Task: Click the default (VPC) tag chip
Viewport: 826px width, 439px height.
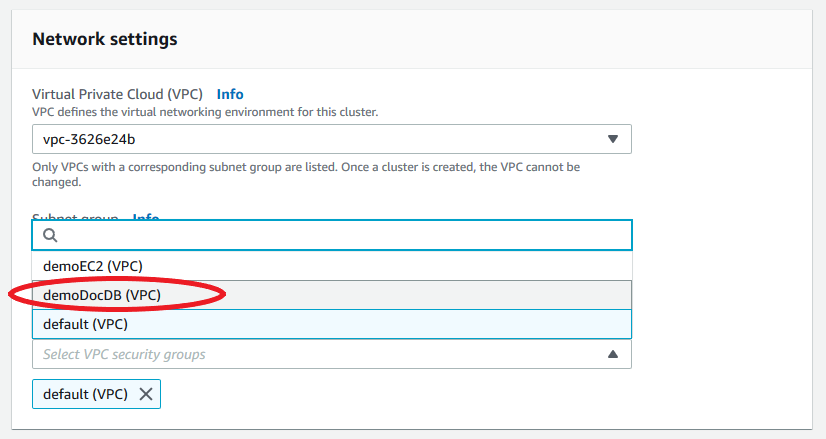Action: pyautogui.click(x=85, y=394)
